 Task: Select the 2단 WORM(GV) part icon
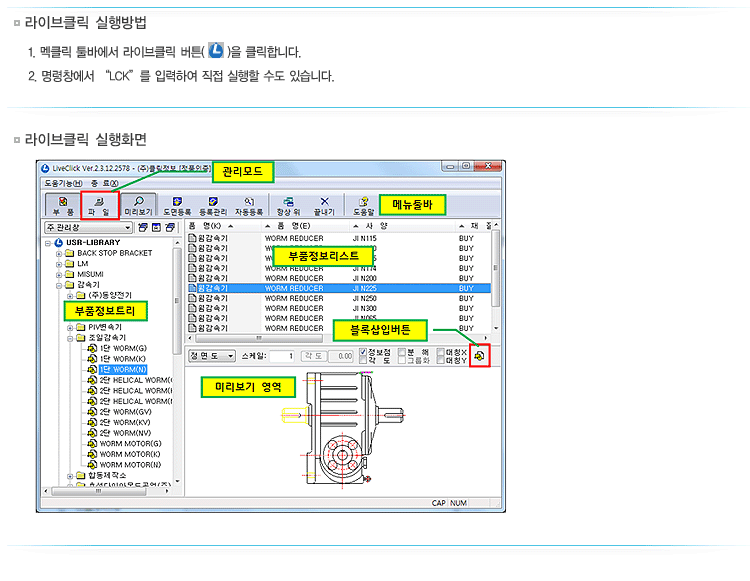[92, 412]
